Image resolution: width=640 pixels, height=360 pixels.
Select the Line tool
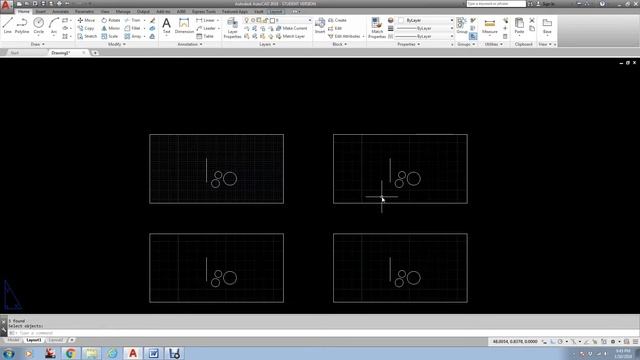pyautogui.click(x=7, y=25)
